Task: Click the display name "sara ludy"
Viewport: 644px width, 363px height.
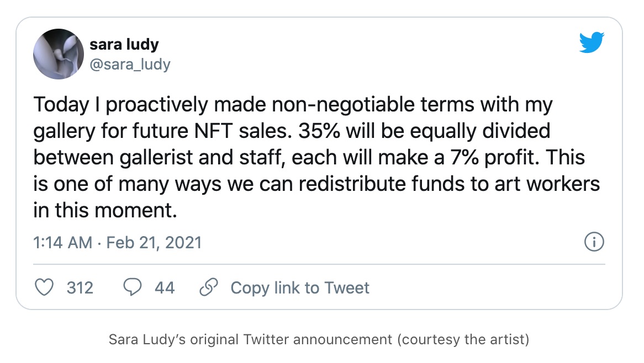Action: [x=124, y=45]
